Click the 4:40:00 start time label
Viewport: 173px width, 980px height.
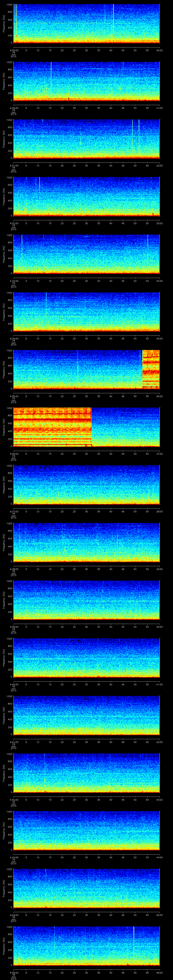tap(14, 684)
